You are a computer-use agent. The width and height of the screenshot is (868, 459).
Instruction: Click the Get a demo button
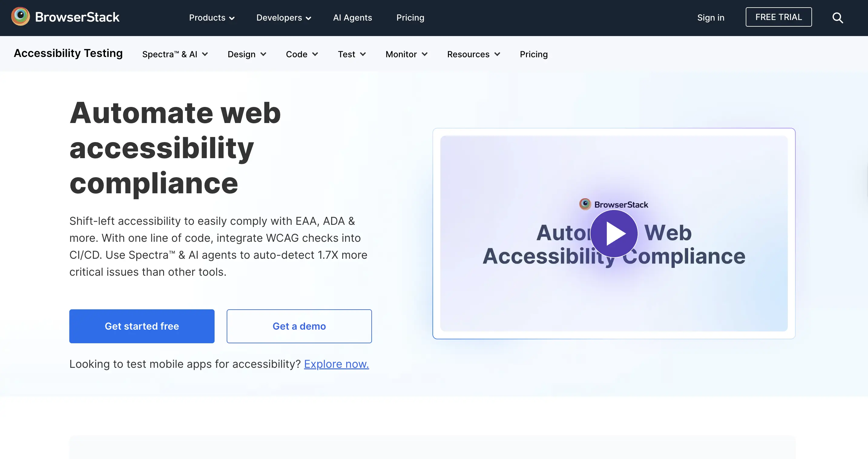(x=298, y=326)
